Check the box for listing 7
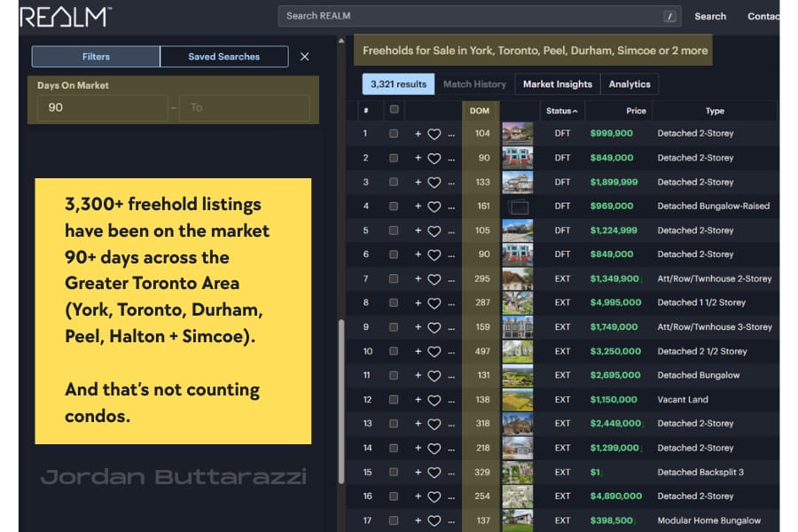This screenshot has width=798, height=532. pyautogui.click(x=394, y=278)
